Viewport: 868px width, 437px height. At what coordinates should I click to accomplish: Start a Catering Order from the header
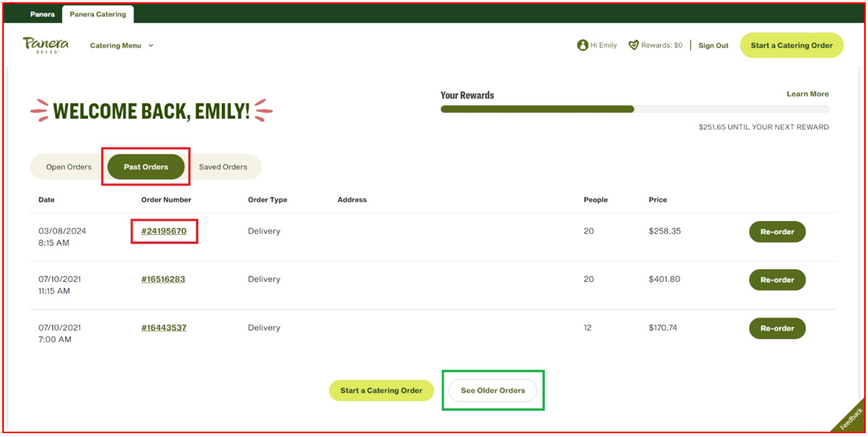click(791, 45)
